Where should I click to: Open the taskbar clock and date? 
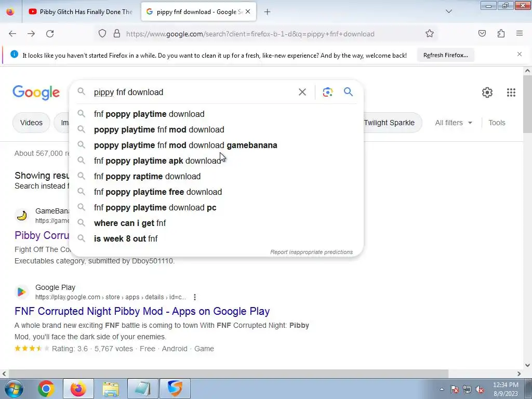506,389
